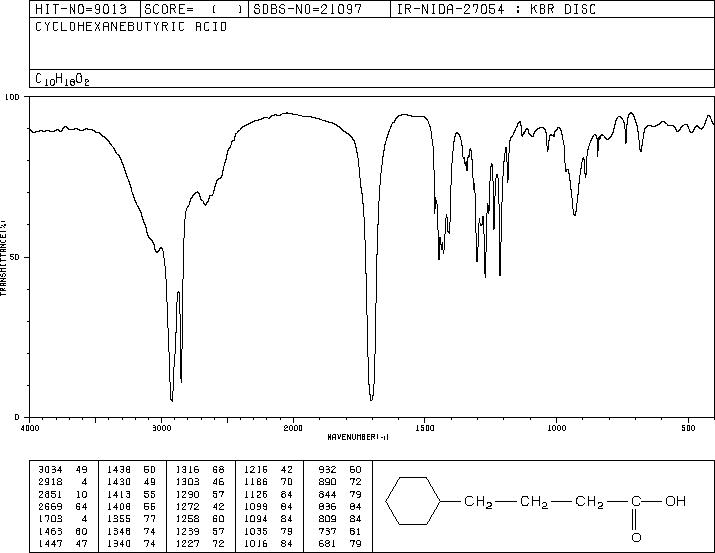The image size is (715, 553).
Task: Click the 681 peak entry
Action: [x=340, y=543]
